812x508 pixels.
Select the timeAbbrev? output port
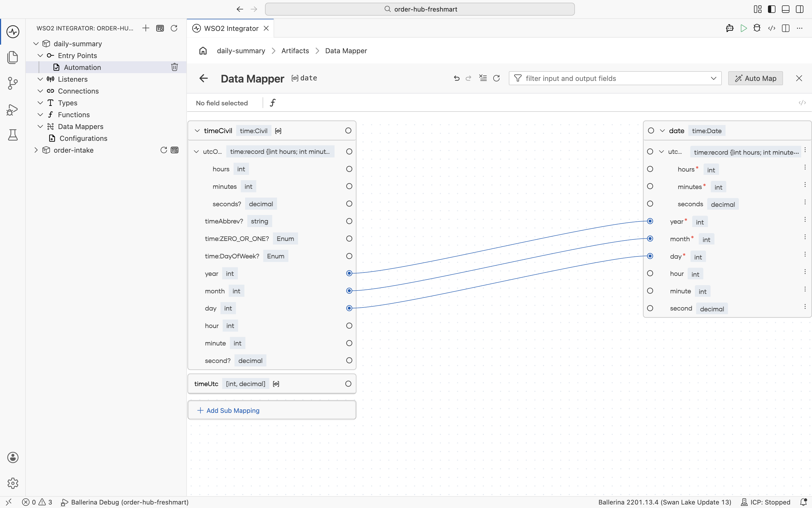point(349,221)
